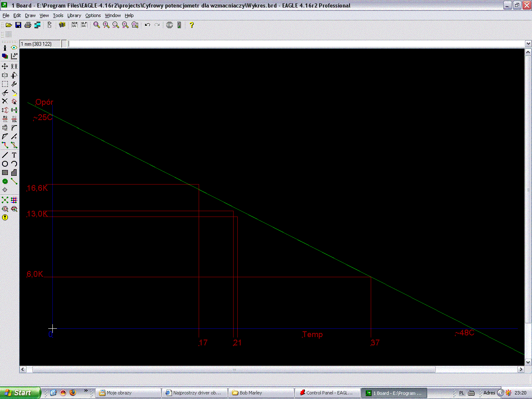Screen dimensions: 532x399
Task: Open the Library menu
Action: 74,15
